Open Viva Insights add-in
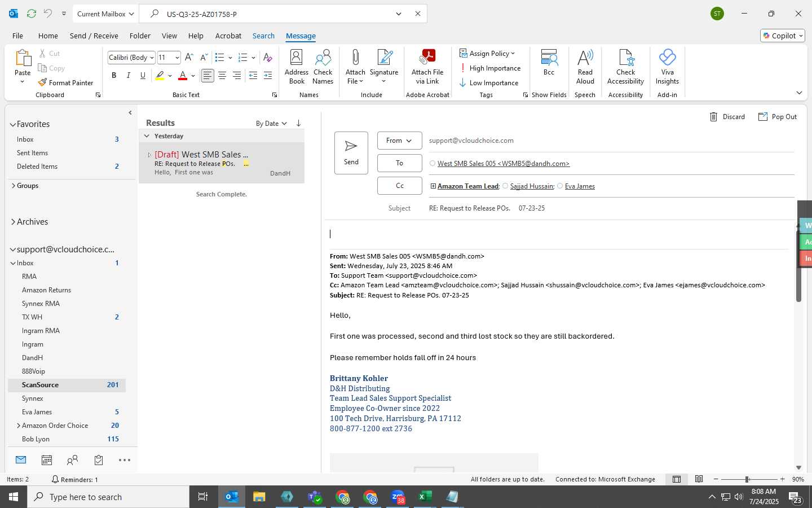Viewport: 812px width, 508px height. coord(667,67)
